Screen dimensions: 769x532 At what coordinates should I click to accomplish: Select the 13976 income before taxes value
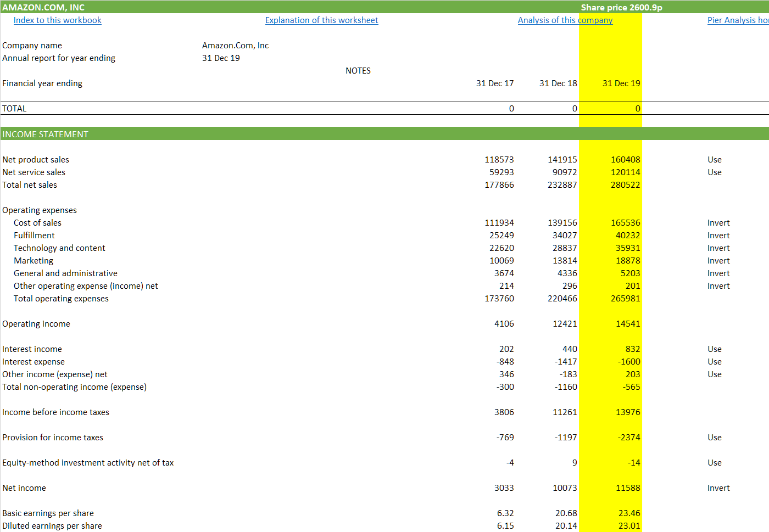click(x=628, y=412)
